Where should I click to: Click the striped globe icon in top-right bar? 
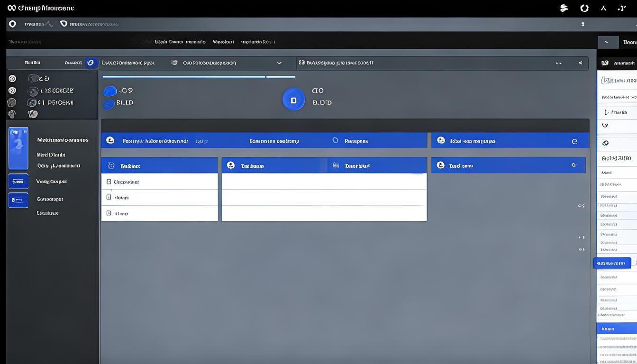tap(564, 8)
